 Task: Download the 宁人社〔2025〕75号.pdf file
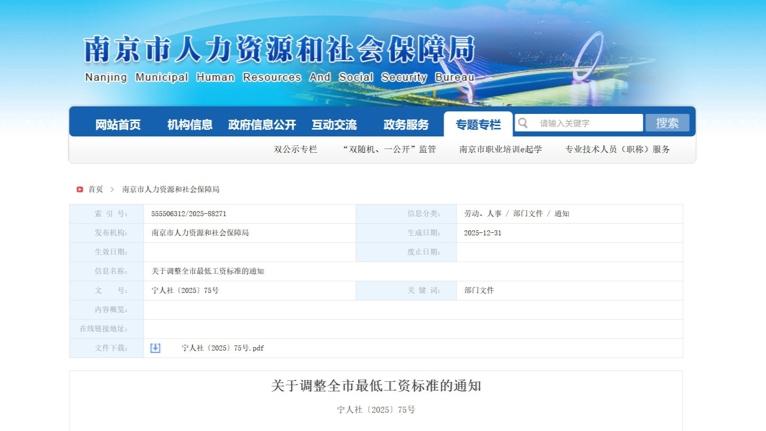click(x=222, y=348)
